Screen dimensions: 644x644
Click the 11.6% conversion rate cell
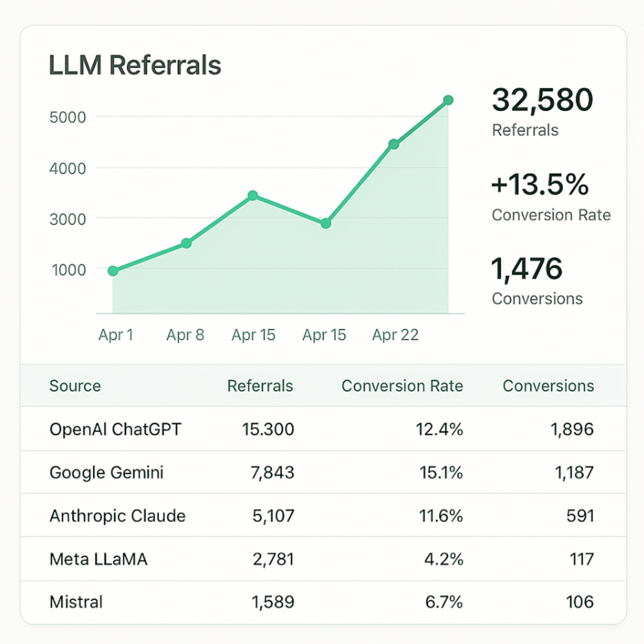tap(441, 516)
